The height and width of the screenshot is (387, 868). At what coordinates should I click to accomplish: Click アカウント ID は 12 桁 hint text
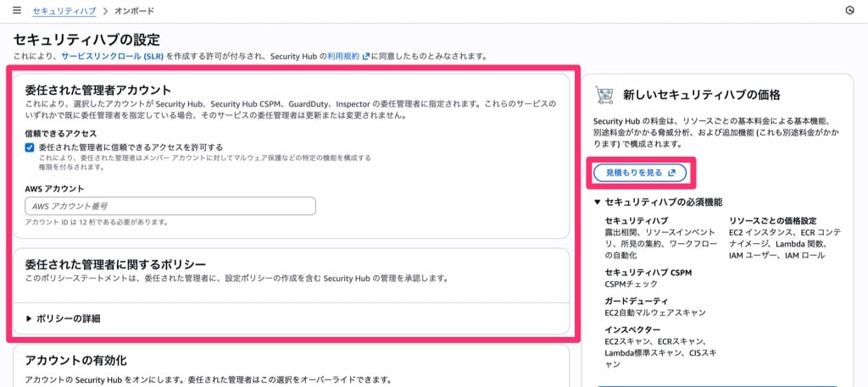(97, 222)
